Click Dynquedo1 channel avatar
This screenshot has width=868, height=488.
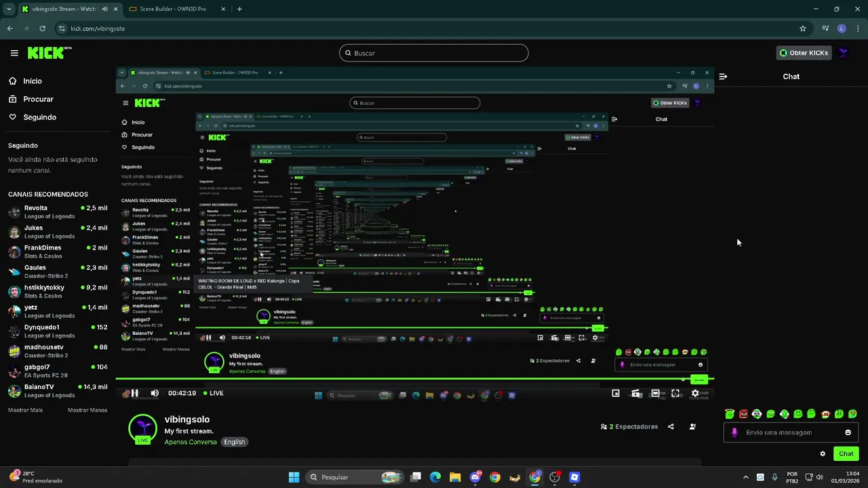click(14, 331)
